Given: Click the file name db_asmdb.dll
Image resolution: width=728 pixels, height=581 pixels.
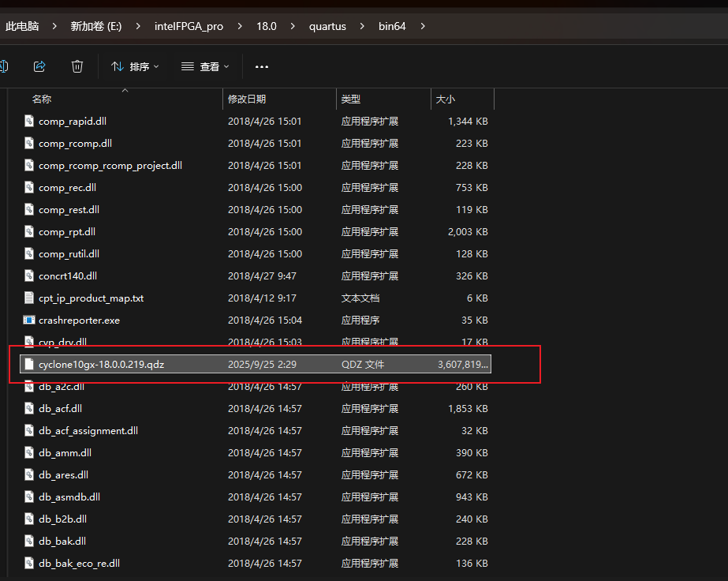Looking at the screenshot, I should point(69,497).
